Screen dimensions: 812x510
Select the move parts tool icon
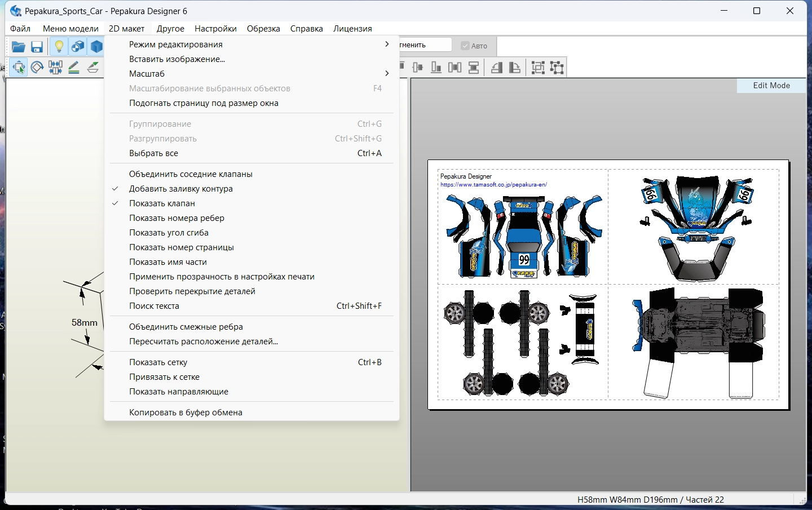[x=19, y=68]
